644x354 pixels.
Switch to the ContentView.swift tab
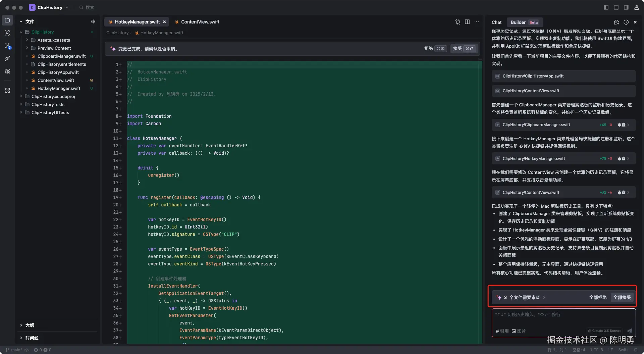200,22
